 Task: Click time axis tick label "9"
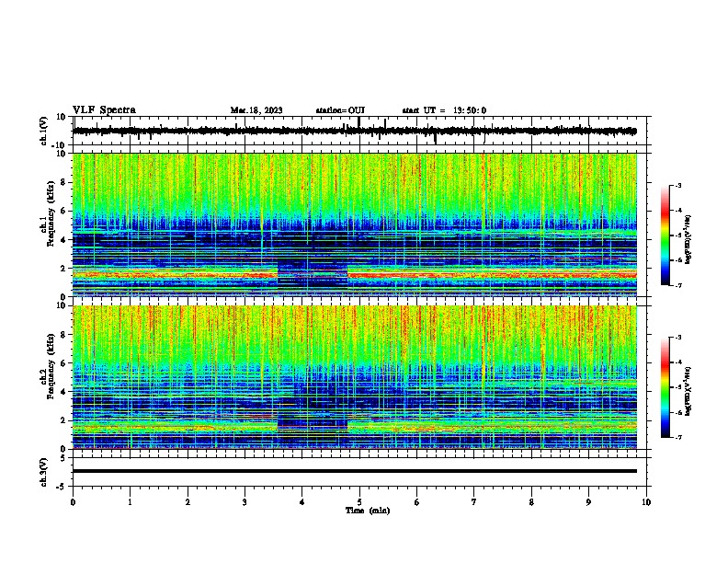point(588,502)
